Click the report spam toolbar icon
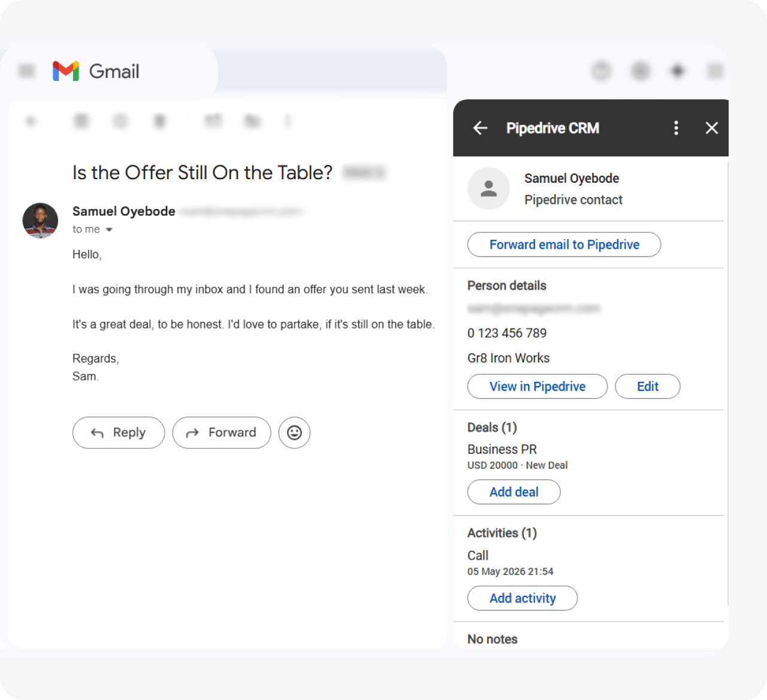Viewport: 767px width, 700px height. coord(120,122)
